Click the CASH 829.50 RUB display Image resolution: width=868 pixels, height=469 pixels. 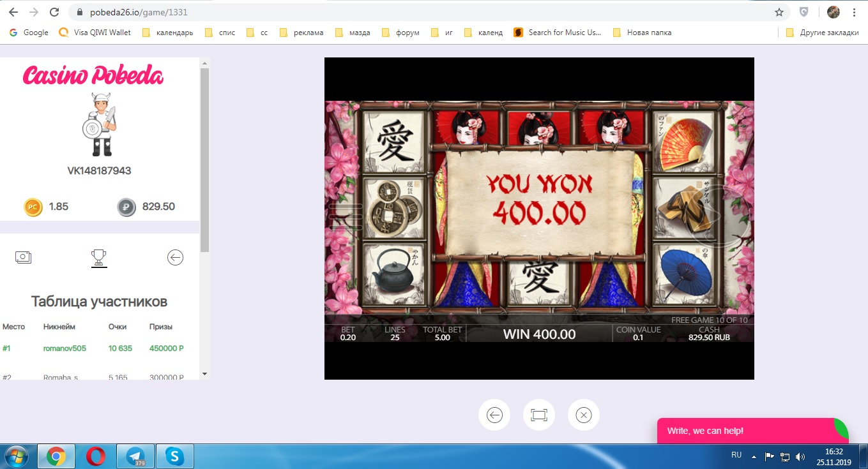coord(709,334)
